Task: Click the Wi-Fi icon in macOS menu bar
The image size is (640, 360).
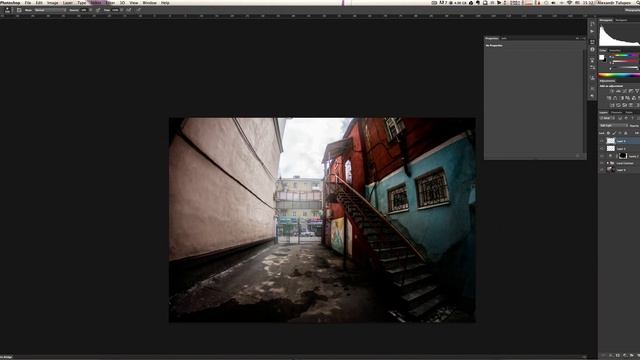Action: click(x=569, y=2)
